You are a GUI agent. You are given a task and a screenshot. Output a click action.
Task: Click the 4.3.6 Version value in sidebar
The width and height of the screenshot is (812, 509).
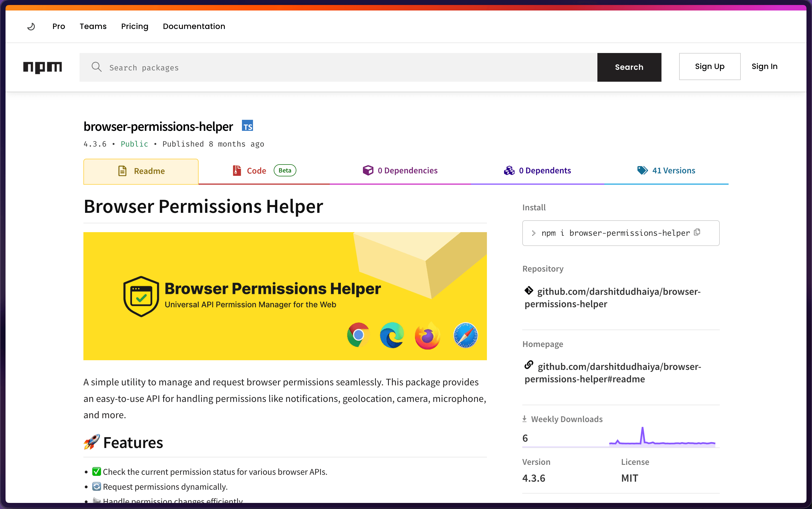tap(534, 478)
